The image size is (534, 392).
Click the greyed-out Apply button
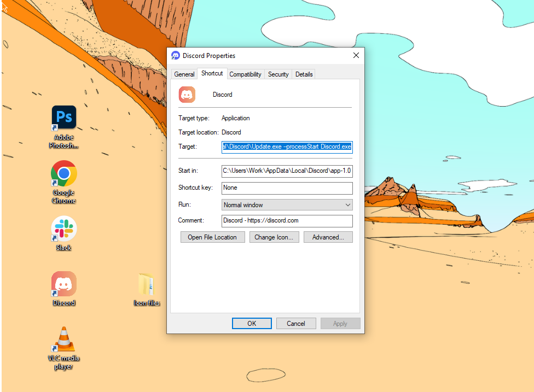(340, 323)
